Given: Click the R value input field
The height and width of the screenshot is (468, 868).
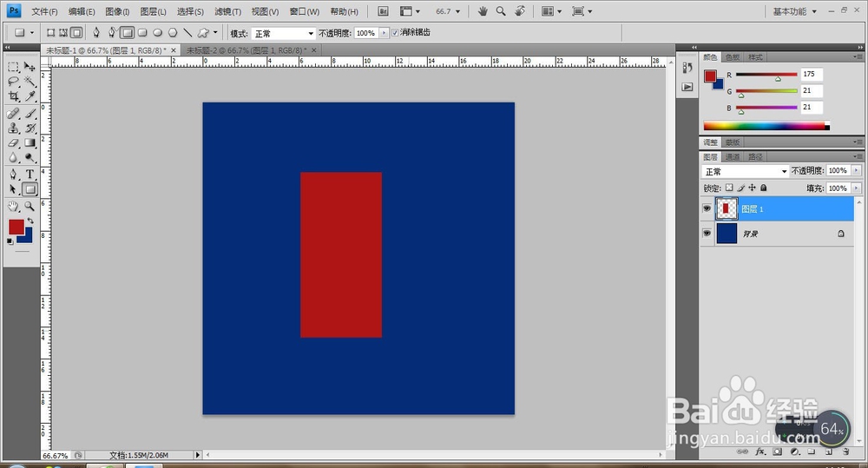Looking at the screenshot, I should click(x=812, y=74).
